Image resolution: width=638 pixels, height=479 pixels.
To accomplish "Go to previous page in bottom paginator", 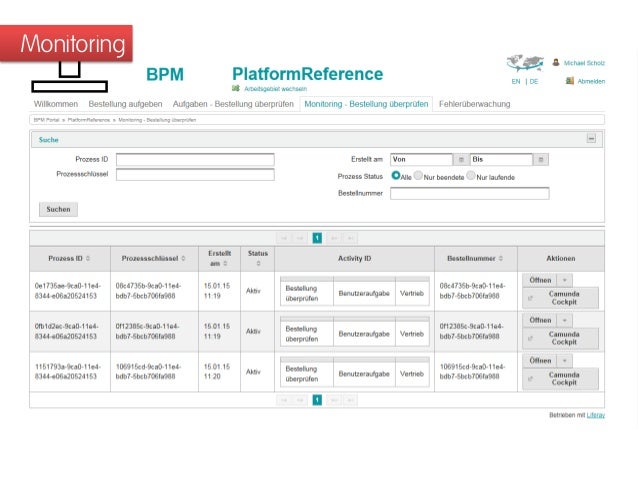I will (300, 400).
